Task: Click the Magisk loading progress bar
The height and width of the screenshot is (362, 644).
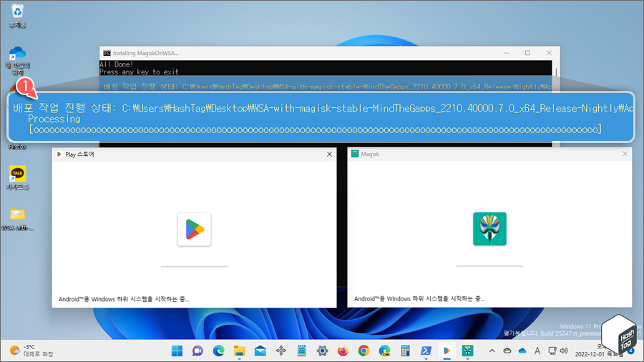Action: pyautogui.click(x=489, y=266)
